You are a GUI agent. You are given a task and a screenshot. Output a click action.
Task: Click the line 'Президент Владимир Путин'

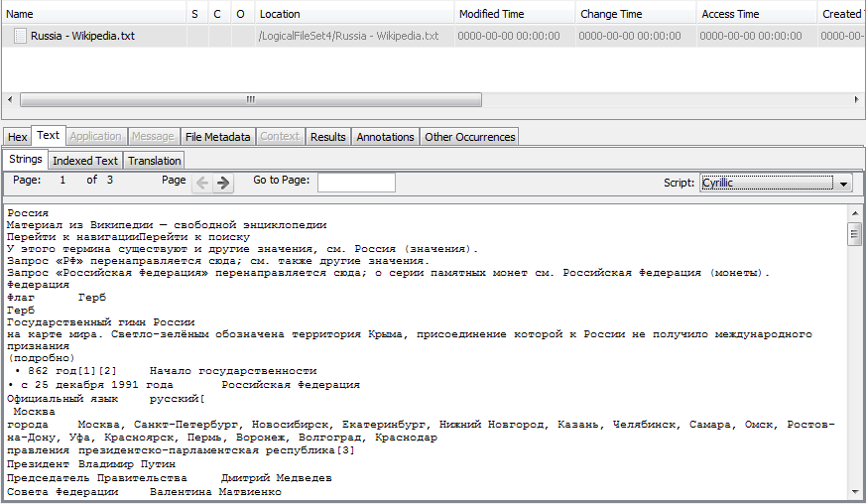tap(91, 464)
